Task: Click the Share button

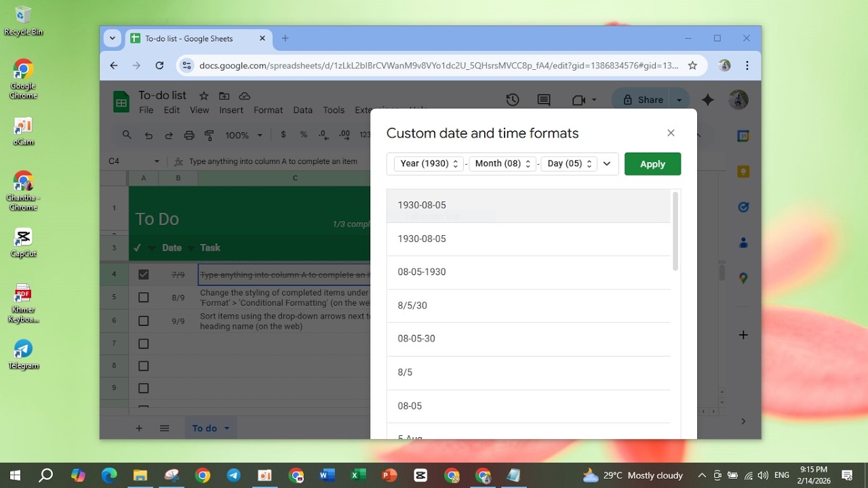Action: point(642,100)
